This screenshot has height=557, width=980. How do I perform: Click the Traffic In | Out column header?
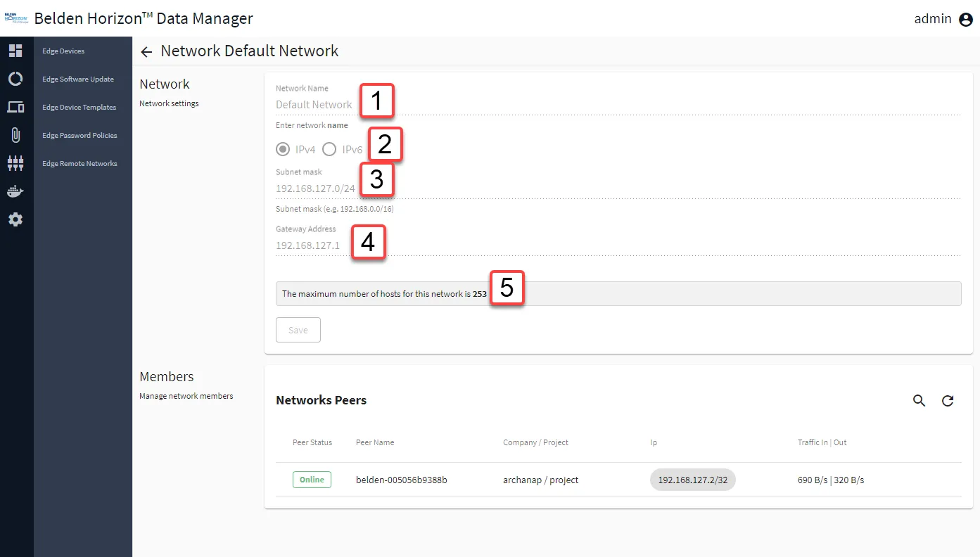(x=822, y=442)
